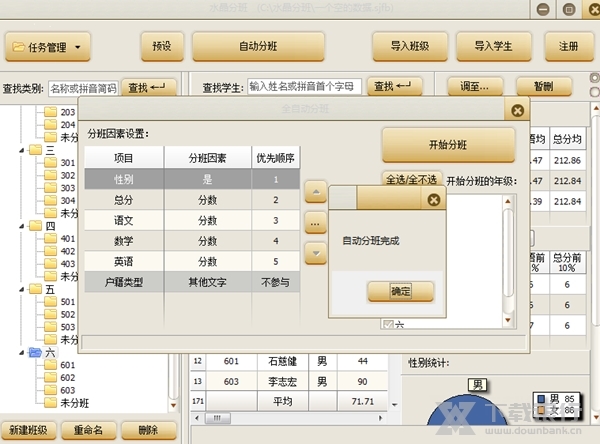The width and height of the screenshot is (600, 444).
Task: Click 查找 button next to student search
Action: (x=394, y=87)
